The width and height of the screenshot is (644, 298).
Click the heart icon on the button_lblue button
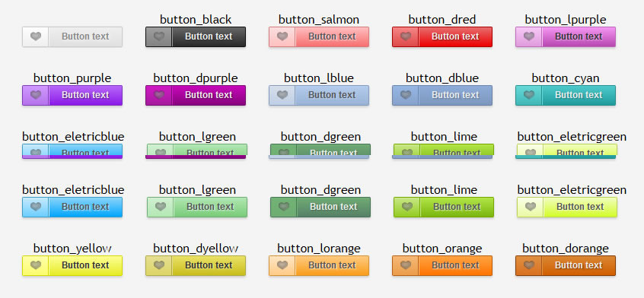pos(282,95)
